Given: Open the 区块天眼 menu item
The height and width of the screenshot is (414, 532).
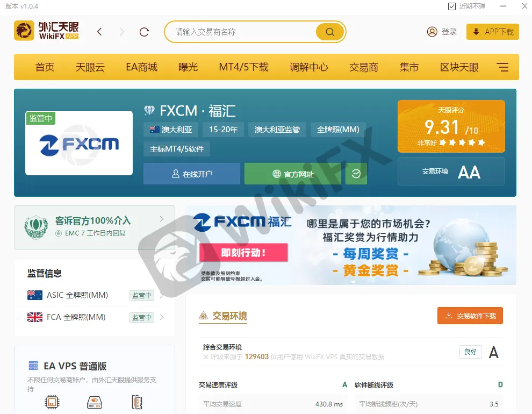Looking at the screenshot, I should pos(459,67).
